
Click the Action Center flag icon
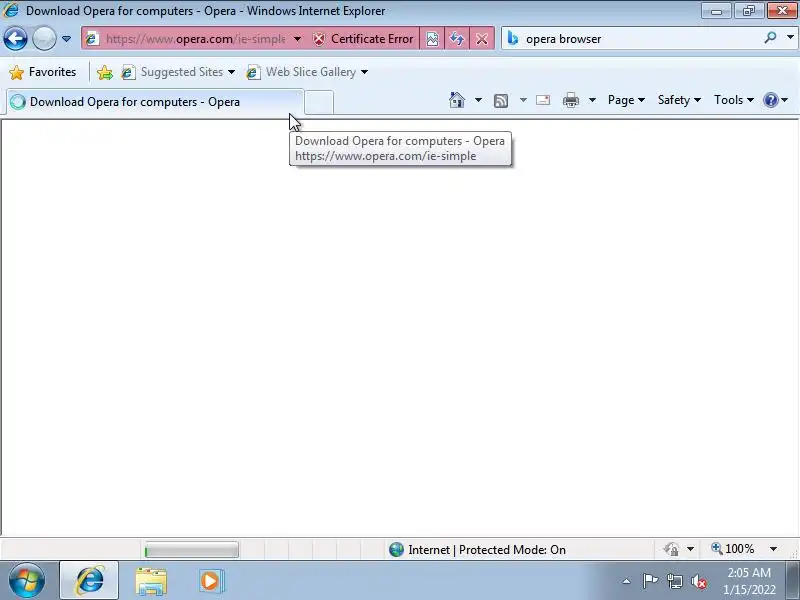pyautogui.click(x=650, y=581)
